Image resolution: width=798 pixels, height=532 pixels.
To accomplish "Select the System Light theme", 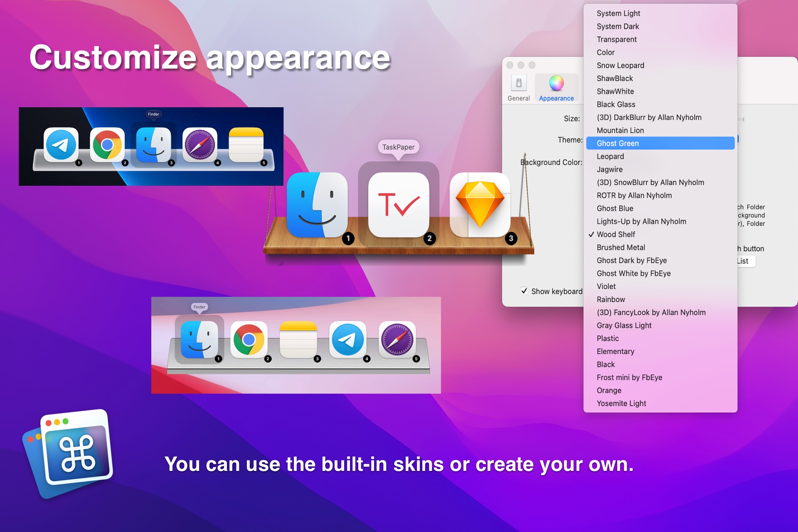I will [x=660, y=13].
